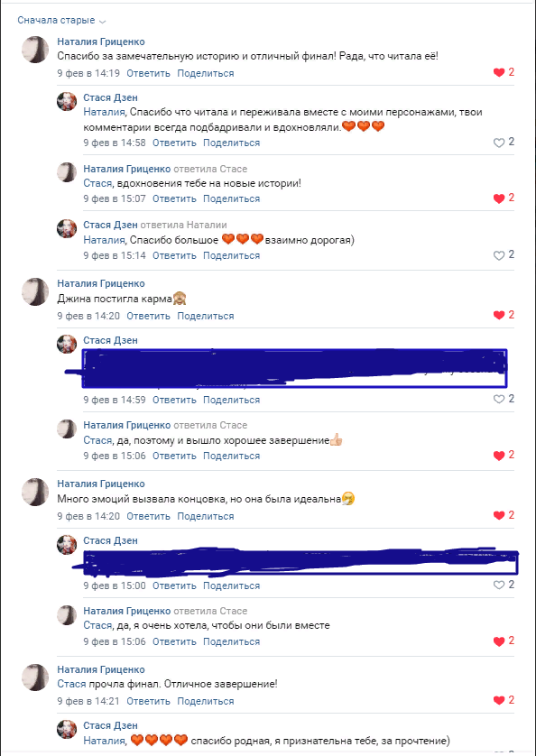Unlike the 9 фев 14:19 comment heart
The height and width of the screenshot is (756, 536).
coord(499,72)
